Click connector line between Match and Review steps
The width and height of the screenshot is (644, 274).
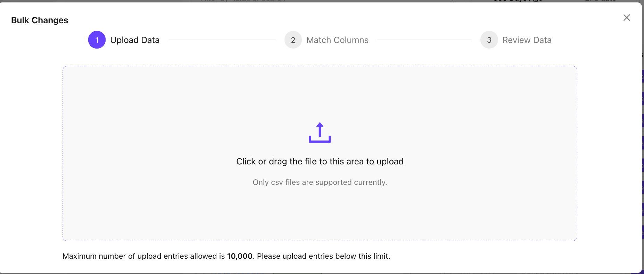[x=424, y=40]
